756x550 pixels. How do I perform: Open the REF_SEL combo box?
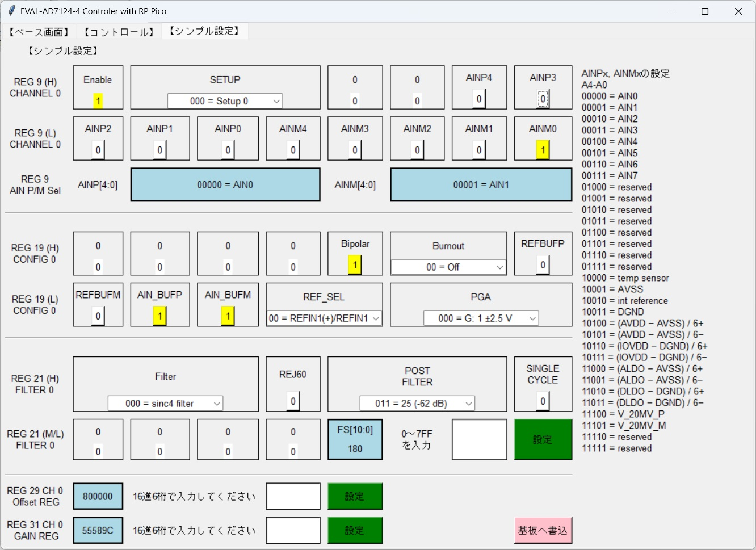(x=324, y=318)
